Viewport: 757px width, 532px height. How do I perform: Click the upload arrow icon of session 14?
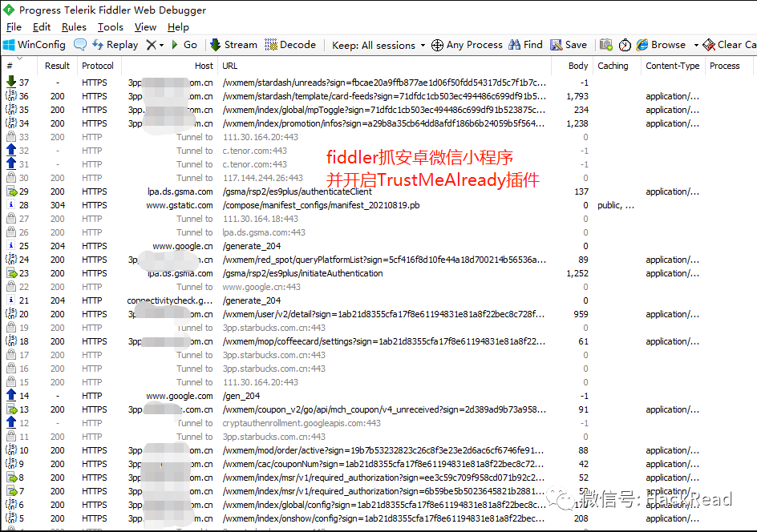coord(11,395)
